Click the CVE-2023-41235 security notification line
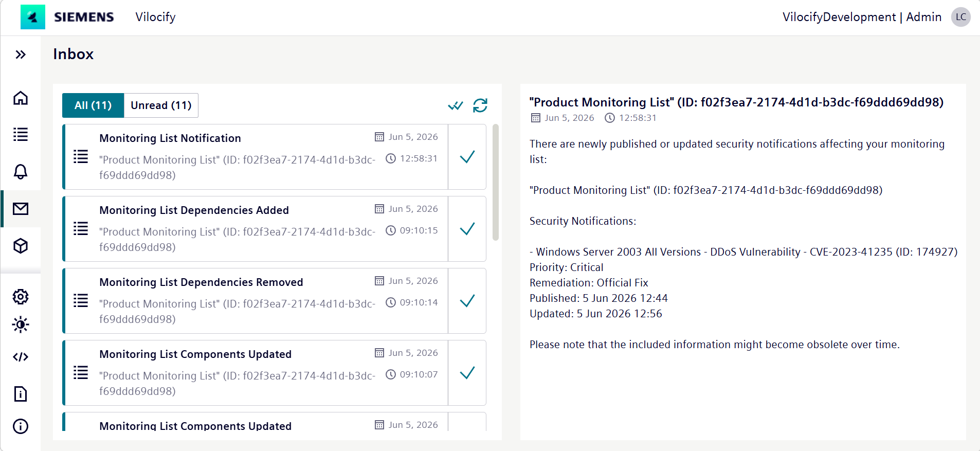Image resolution: width=980 pixels, height=451 pixels. click(743, 252)
